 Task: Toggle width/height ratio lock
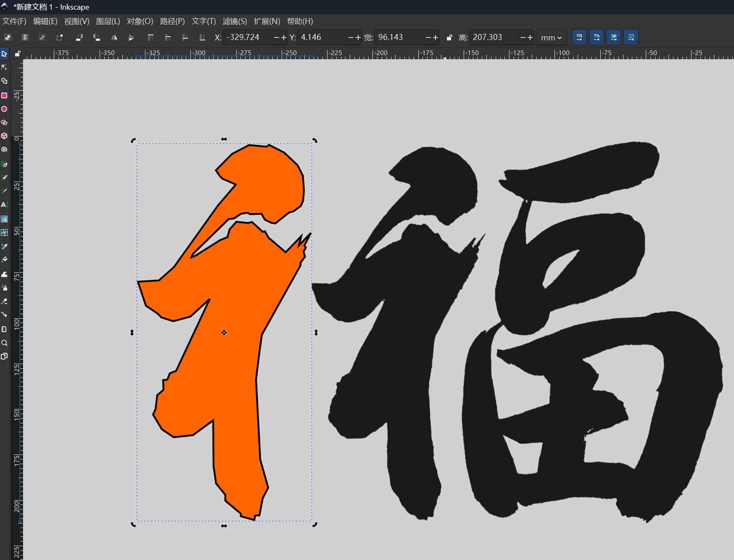click(x=449, y=37)
